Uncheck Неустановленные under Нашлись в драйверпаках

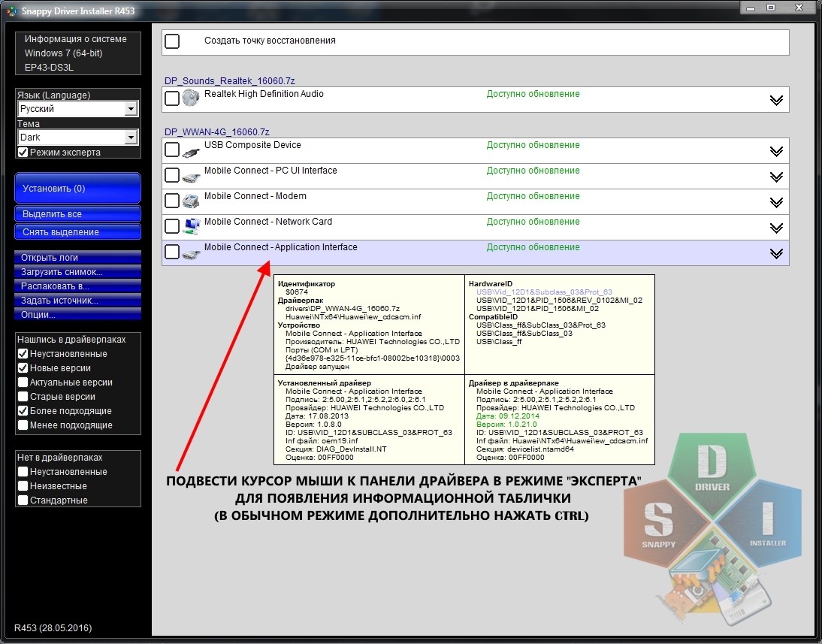coord(23,353)
